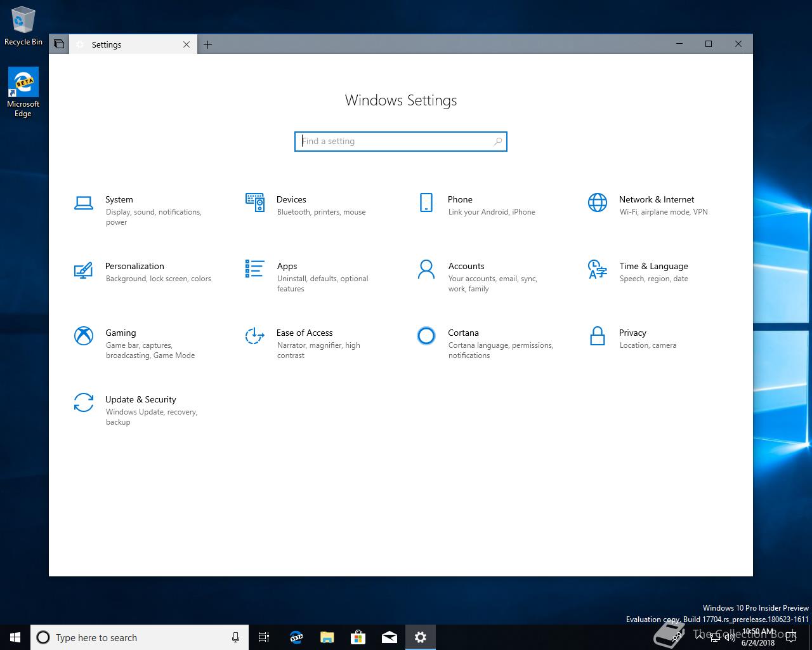Image resolution: width=812 pixels, height=650 pixels.
Task: Click 'Wi-Fi, airplane mode, VPN' text
Action: pyautogui.click(x=664, y=212)
